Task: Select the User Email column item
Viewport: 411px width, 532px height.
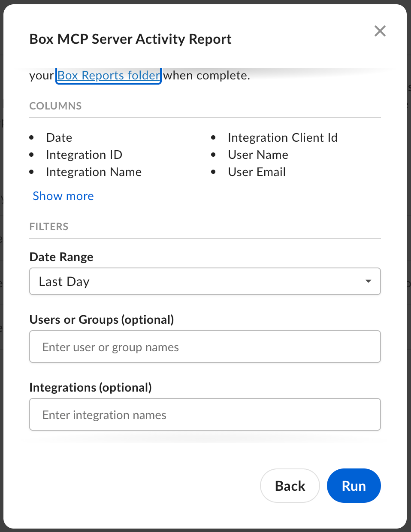Action: pyautogui.click(x=257, y=172)
